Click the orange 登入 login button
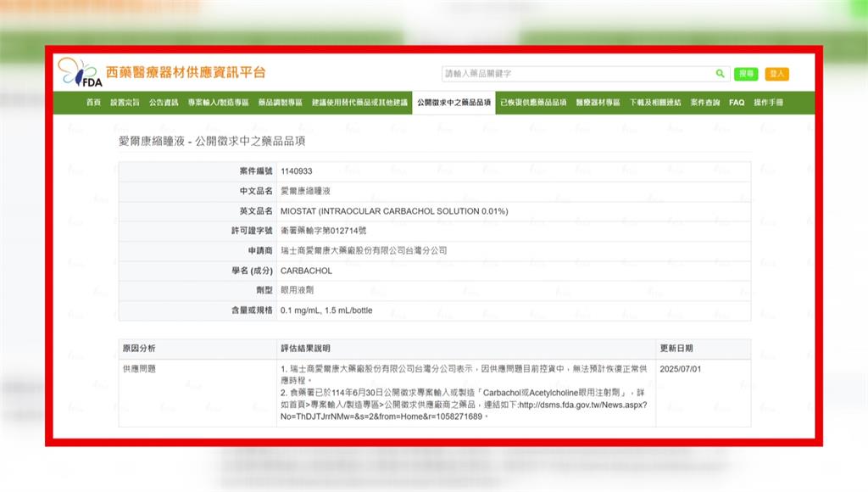This screenshot has width=868, height=492. pos(776,74)
